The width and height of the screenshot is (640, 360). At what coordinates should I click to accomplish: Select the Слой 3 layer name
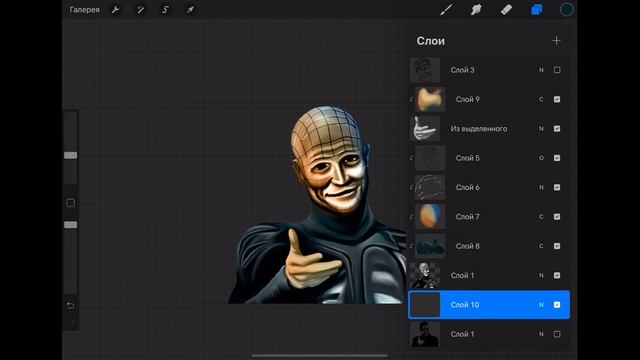(x=462, y=70)
